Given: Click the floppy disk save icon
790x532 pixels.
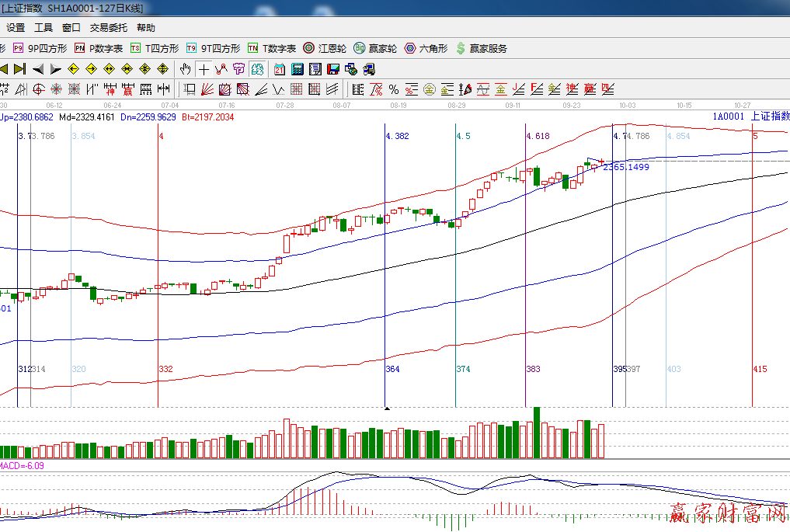Looking at the screenshot, I should 333,69.
